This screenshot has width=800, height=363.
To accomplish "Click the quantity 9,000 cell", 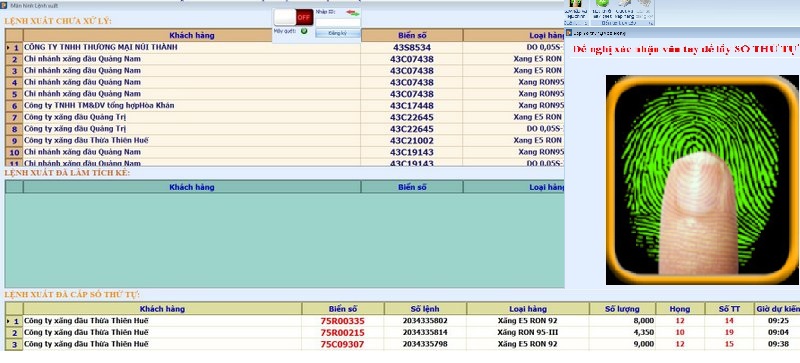I will click(x=622, y=344).
